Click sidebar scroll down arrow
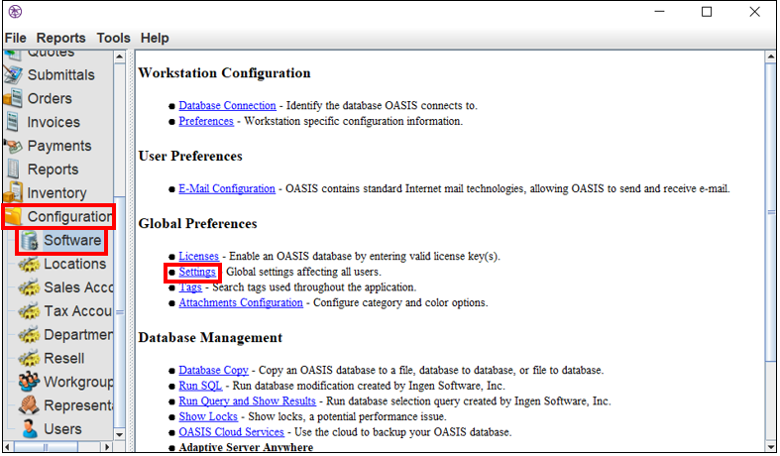This screenshot has width=780, height=456. (x=119, y=434)
